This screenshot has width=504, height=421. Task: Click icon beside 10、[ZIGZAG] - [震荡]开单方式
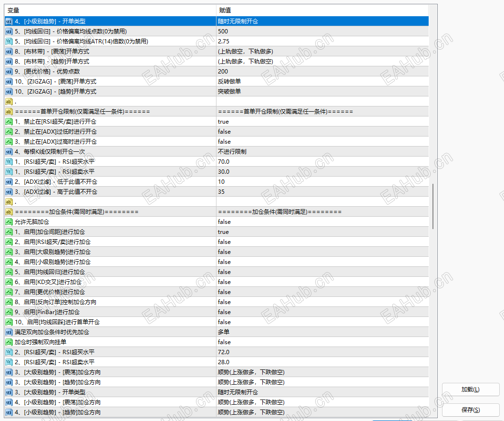[x=9, y=82]
